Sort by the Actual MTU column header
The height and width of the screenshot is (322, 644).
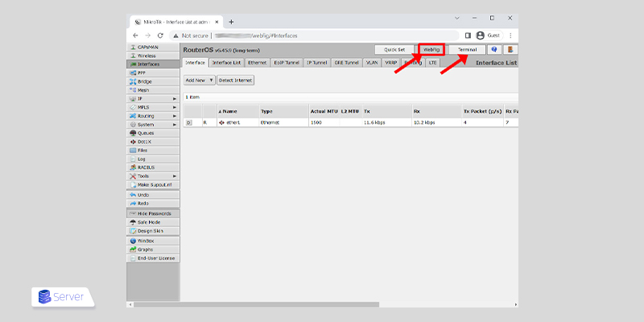click(324, 111)
